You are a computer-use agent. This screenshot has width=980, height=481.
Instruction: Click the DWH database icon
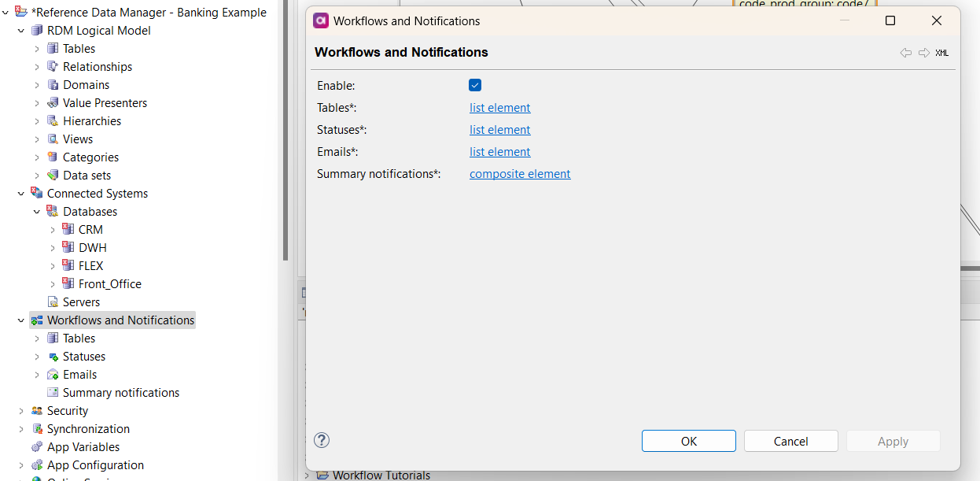(x=68, y=247)
